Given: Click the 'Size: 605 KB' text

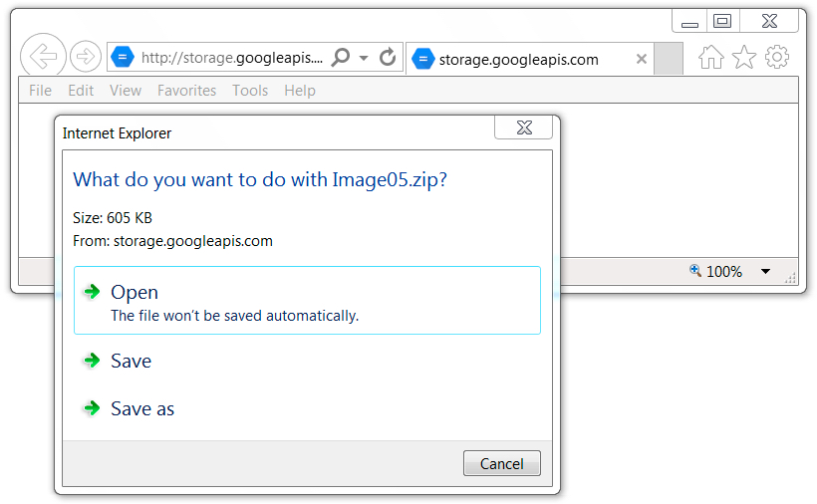Looking at the screenshot, I should (x=112, y=217).
